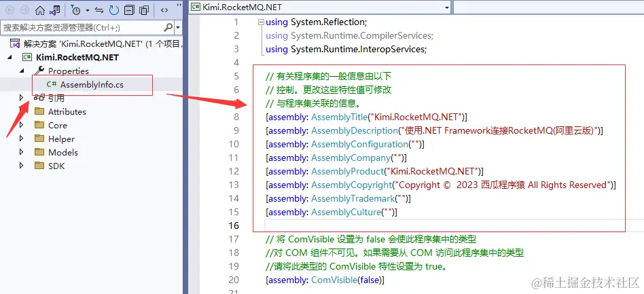Toggle the Show All Files icon
644x294 pixels.
pyautogui.click(x=144, y=11)
